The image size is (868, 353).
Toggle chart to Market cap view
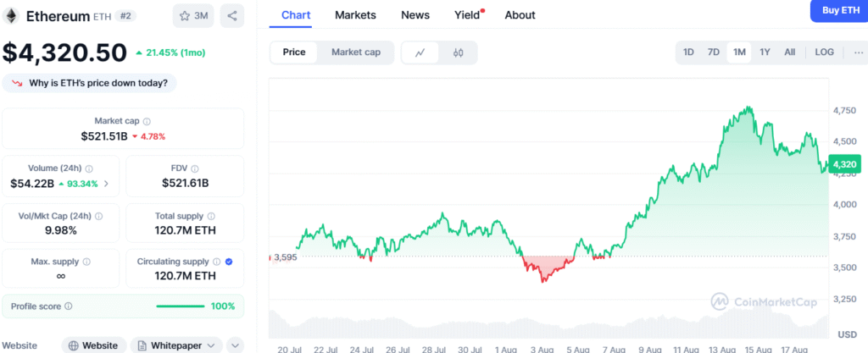(x=355, y=52)
